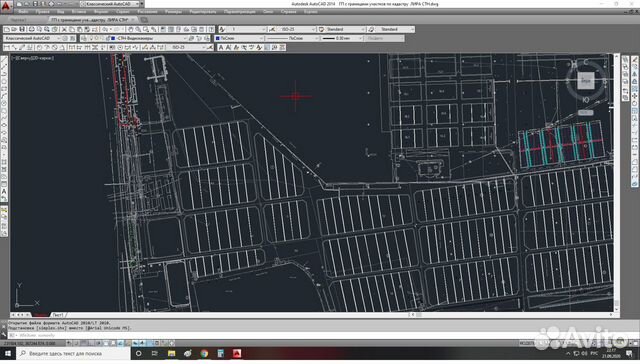Open File Explorer from the taskbar
640x364 pixels.
tap(171, 353)
